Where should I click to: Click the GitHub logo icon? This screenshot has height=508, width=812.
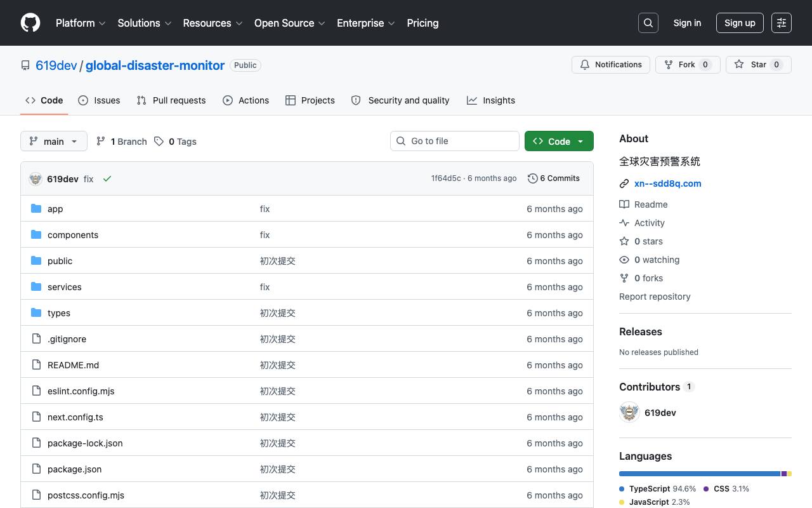[x=30, y=23]
